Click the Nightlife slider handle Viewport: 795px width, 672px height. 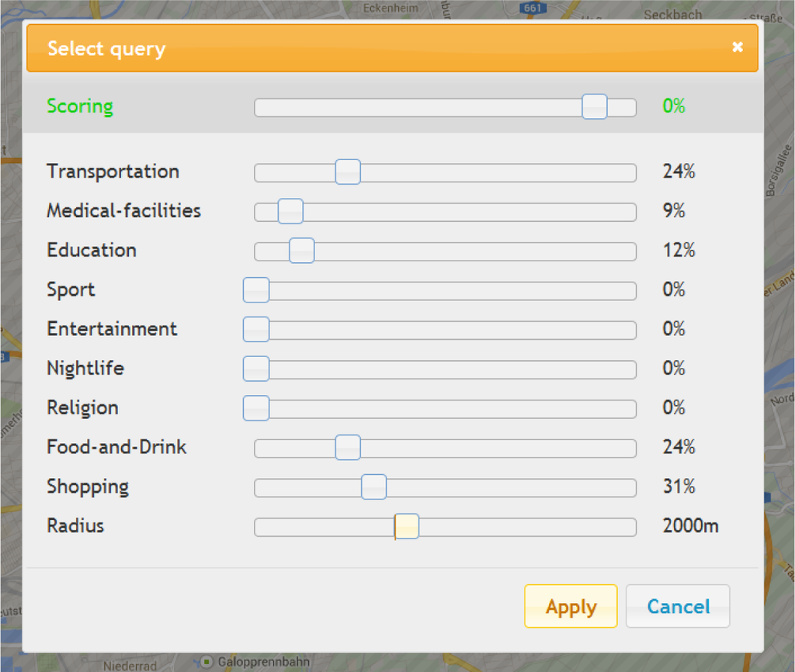[256, 369]
